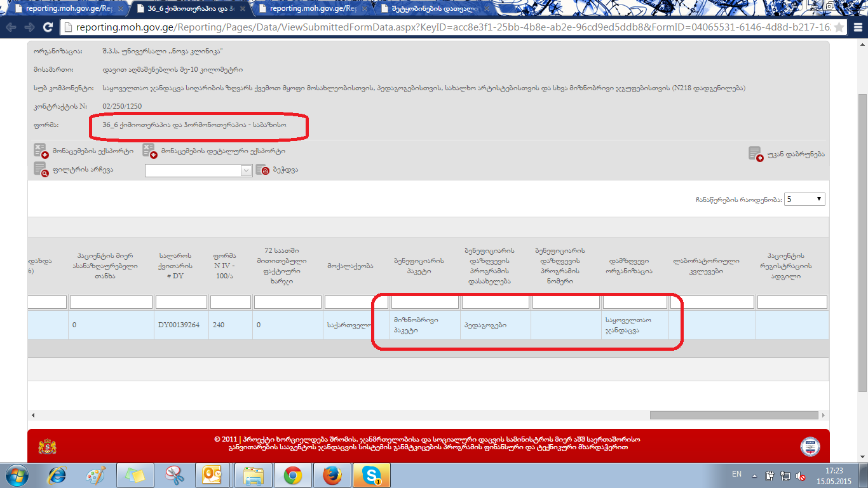This screenshot has height=488, width=868.
Task: Open the filter selection combo box
Action: tap(199, 170)
